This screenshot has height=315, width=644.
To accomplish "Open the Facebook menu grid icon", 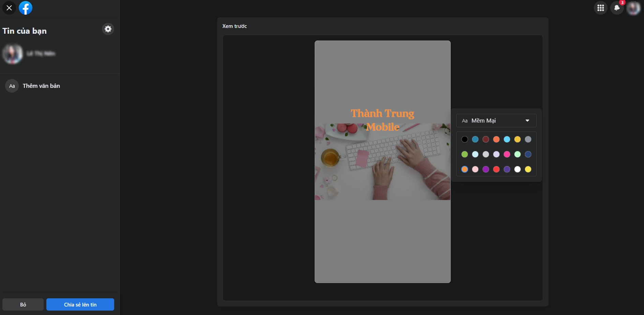I will click(x=601, y=8).
